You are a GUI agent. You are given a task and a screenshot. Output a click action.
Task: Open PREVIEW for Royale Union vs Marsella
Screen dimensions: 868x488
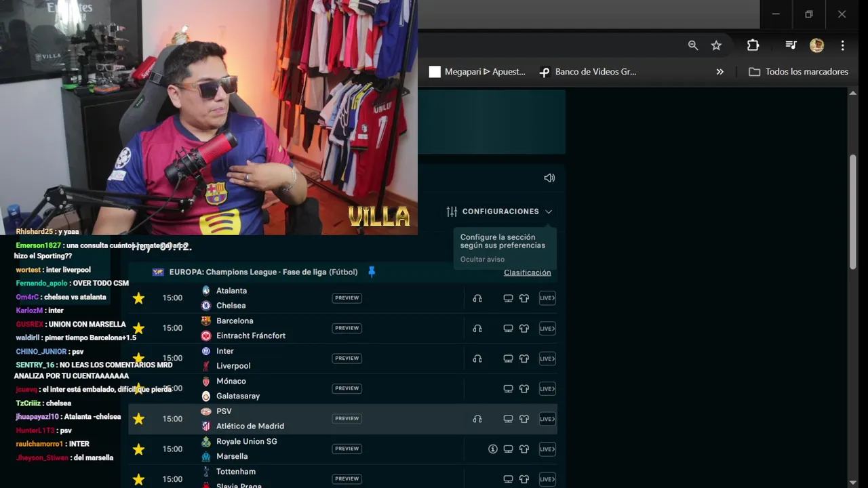[x=347, y=449]
